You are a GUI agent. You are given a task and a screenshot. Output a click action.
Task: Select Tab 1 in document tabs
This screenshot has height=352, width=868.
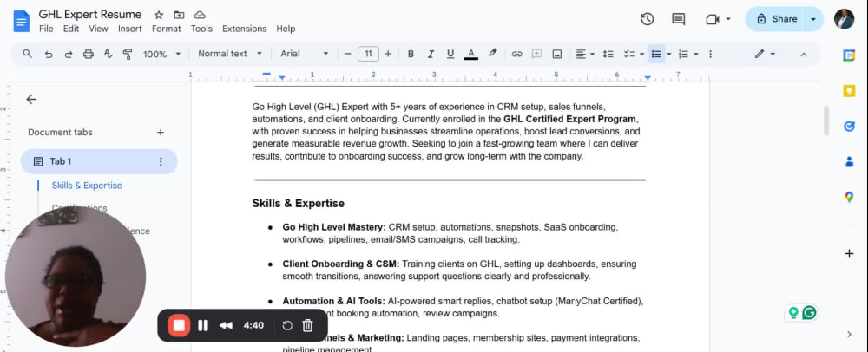tap(99, 161)
